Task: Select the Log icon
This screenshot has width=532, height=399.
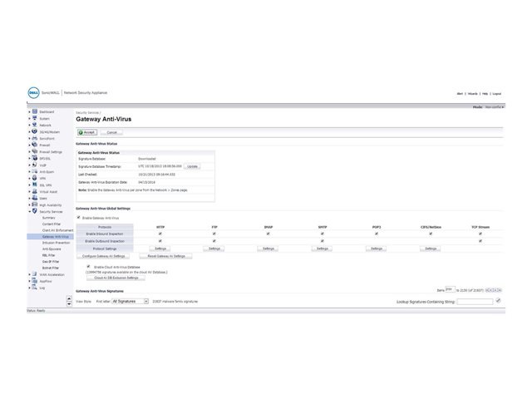Action: coord(35,288)
